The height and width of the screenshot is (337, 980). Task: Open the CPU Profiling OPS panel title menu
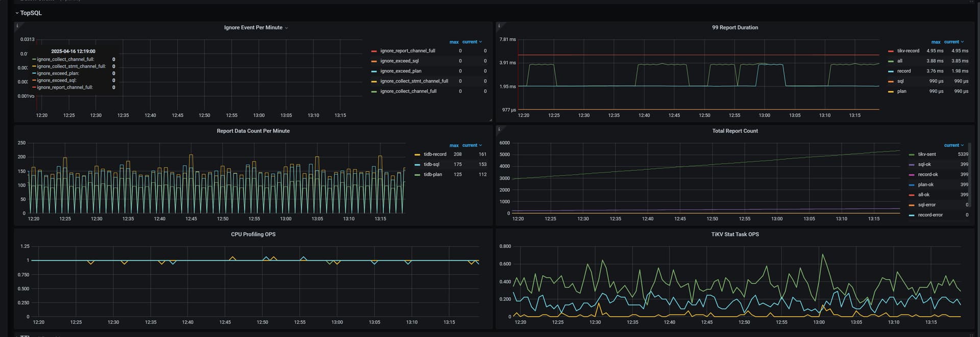tap(253, 235)
